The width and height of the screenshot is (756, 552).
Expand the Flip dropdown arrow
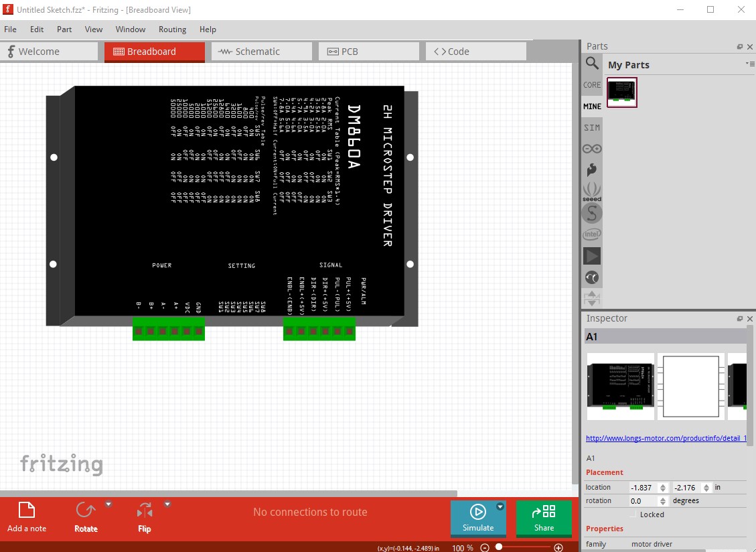pyautogui.click(x=167, y=504)
